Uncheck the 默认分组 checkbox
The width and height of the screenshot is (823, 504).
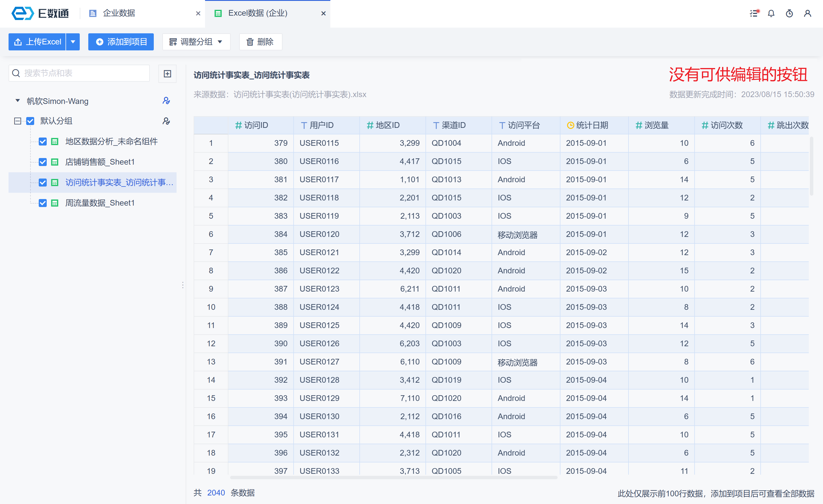click(x=30, y=121)
